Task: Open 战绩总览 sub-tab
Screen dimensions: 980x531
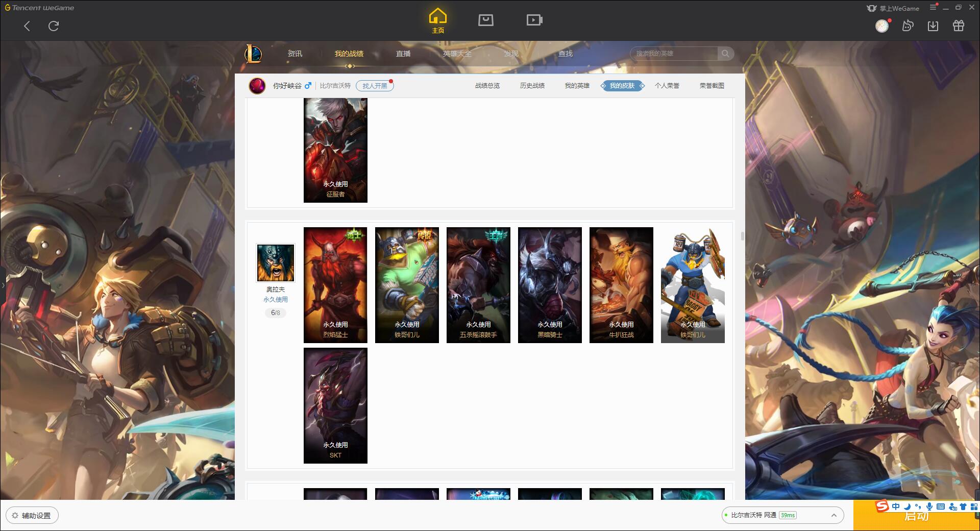Action: click(x=487, y=86)
